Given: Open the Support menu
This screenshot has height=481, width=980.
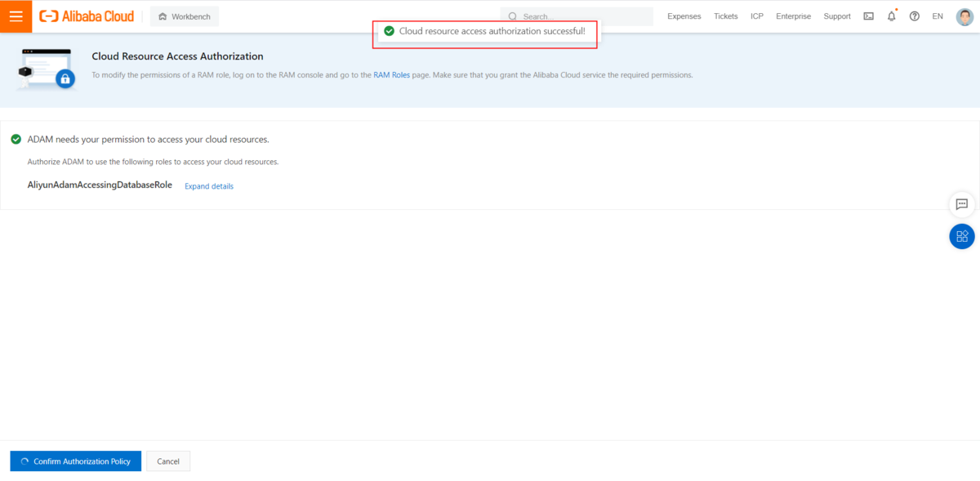Looking at the screenshot, I should click(x=837, y=16).
